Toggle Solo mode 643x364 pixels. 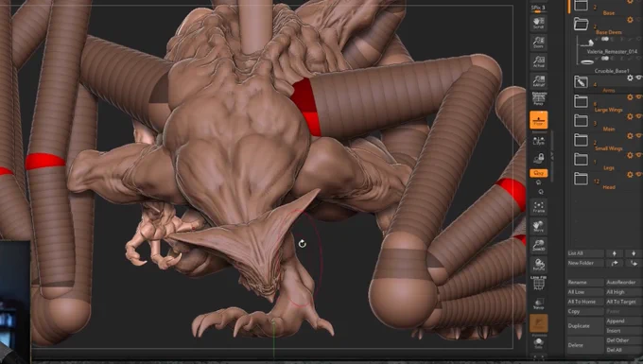[x=538, y=343]
